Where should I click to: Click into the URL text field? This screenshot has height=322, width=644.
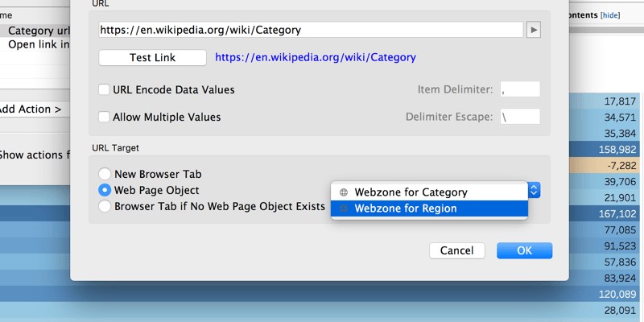coord(311,30)
